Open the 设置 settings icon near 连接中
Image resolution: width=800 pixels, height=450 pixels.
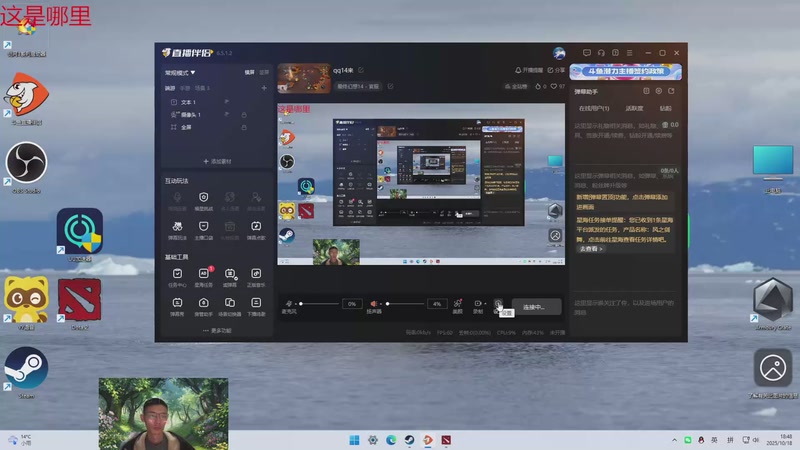coord(498,304)
